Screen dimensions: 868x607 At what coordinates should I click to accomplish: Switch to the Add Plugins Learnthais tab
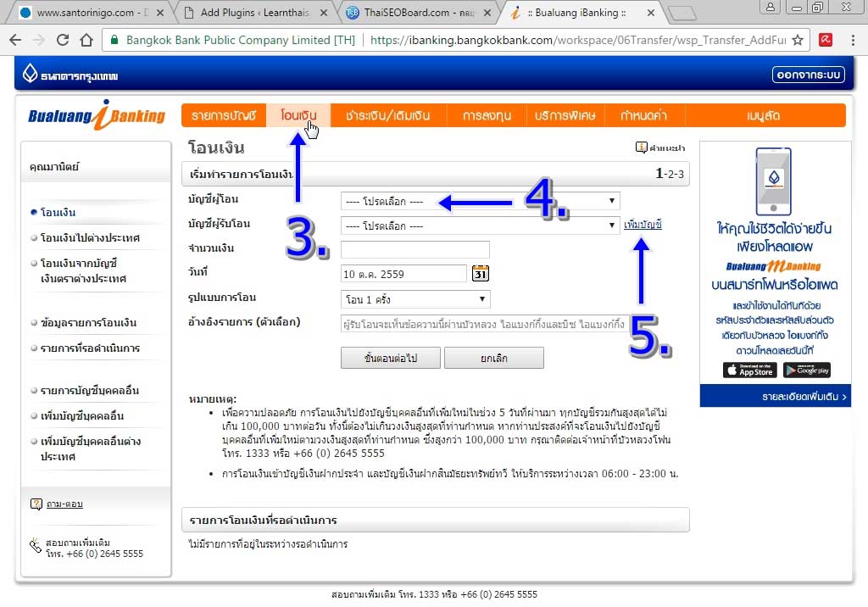[254, 13]
